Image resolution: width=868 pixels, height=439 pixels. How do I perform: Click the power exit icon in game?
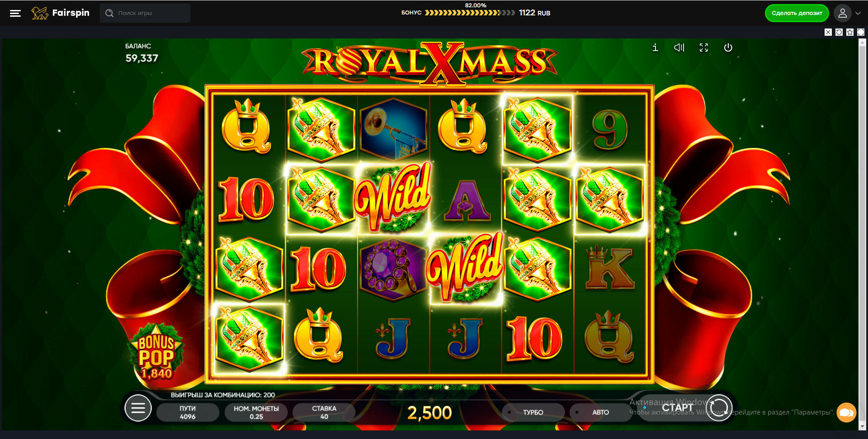coord(728,48)
